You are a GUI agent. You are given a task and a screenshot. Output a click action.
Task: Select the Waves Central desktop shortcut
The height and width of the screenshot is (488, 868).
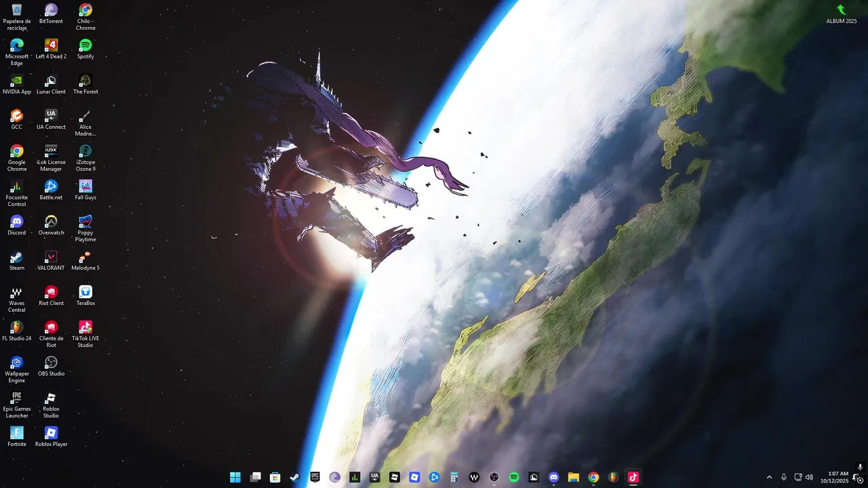17,299
